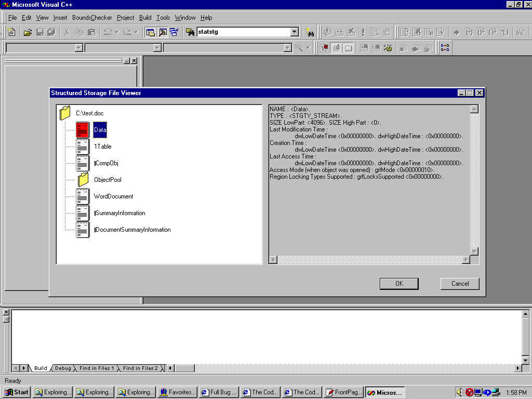Viewport: 532px width, 399px height.
Task: Click the Window List icon
Action: (174, 32)
